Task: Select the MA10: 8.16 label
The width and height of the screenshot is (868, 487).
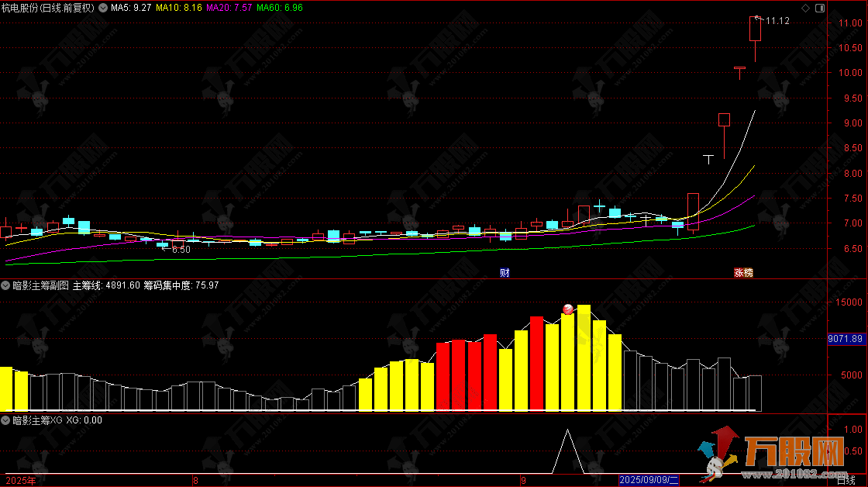Action: (x=179, y=8)
